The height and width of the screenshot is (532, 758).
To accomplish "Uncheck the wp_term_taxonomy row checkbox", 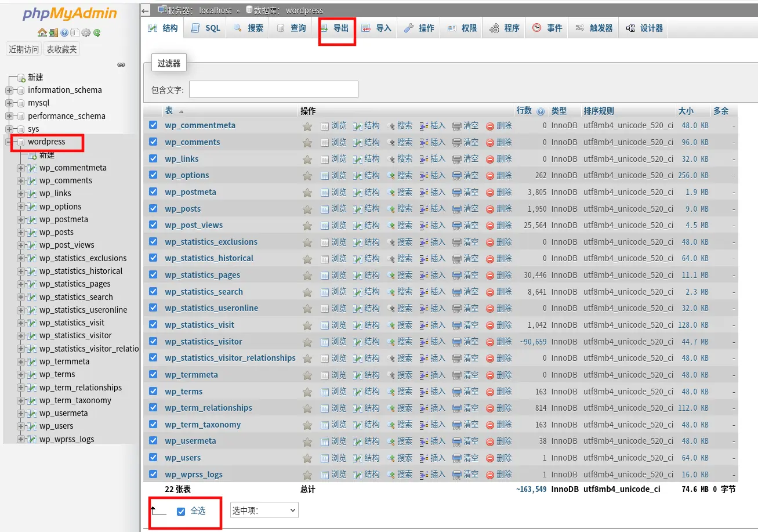I will click(153, 424).
